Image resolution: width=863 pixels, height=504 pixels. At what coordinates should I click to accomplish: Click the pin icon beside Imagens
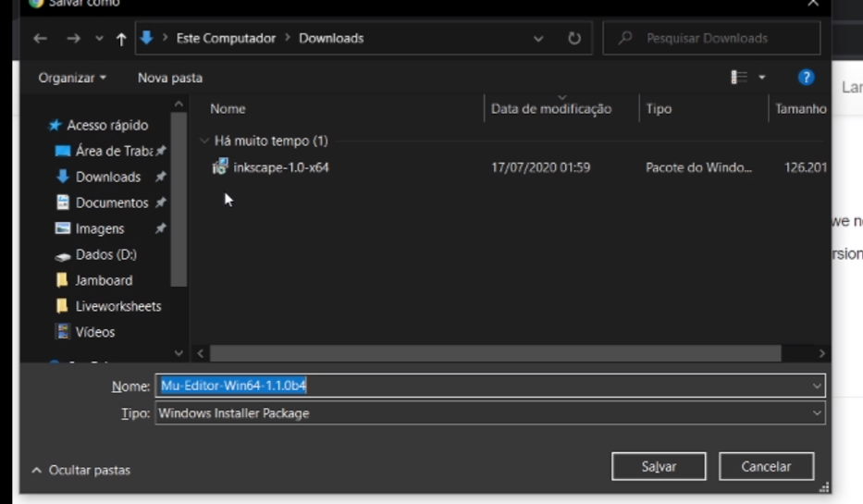[x=161, y=228]
